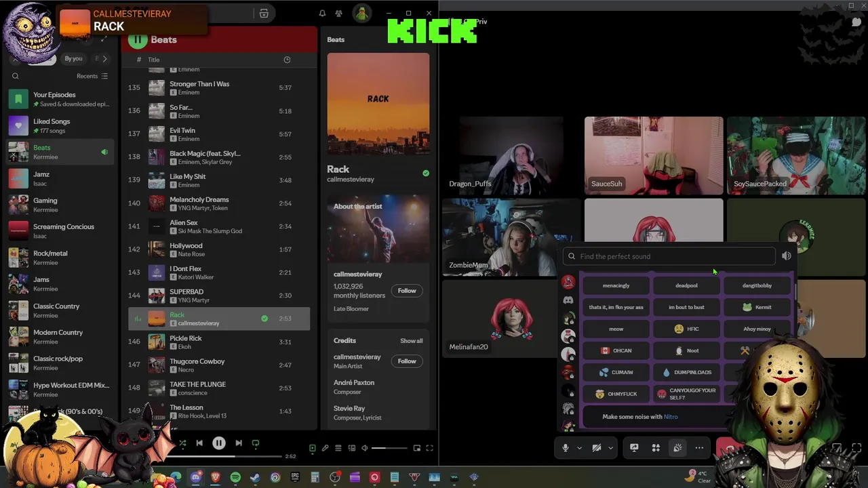
Task: Play the Noot sound
Action: click(x=686, y=350)
